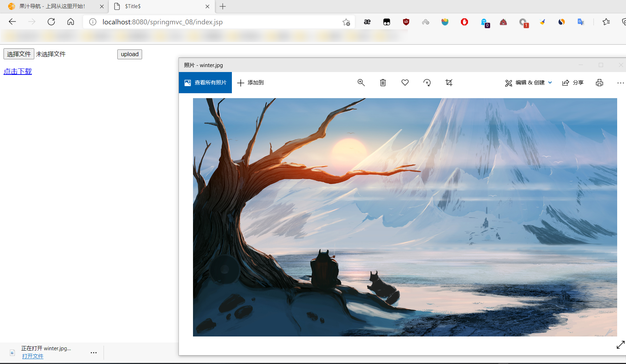Image resolution: width=626 pixels, height=364 pixels.
Task: Print the photo with the printer icon
Action: tap(599, 83)
